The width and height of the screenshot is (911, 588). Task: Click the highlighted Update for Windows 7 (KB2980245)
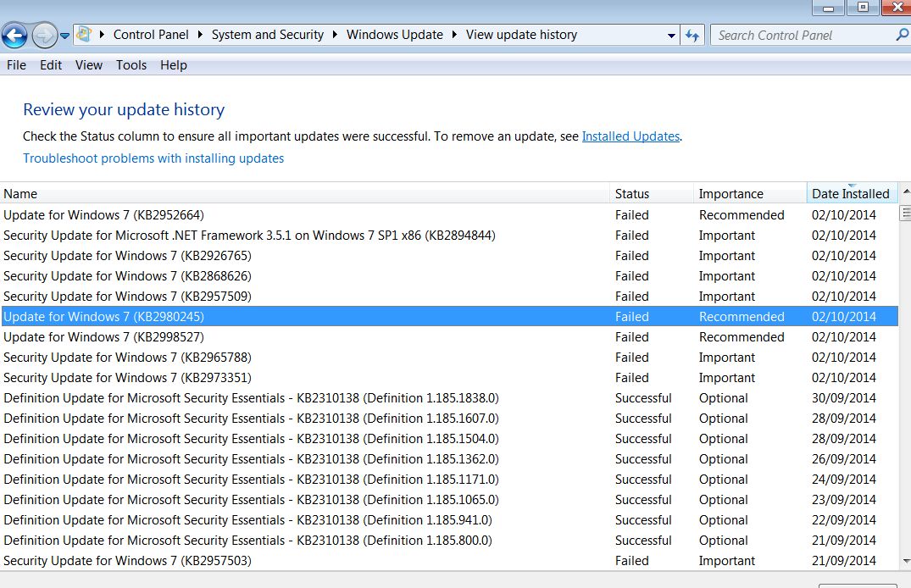tap(450, 317)
